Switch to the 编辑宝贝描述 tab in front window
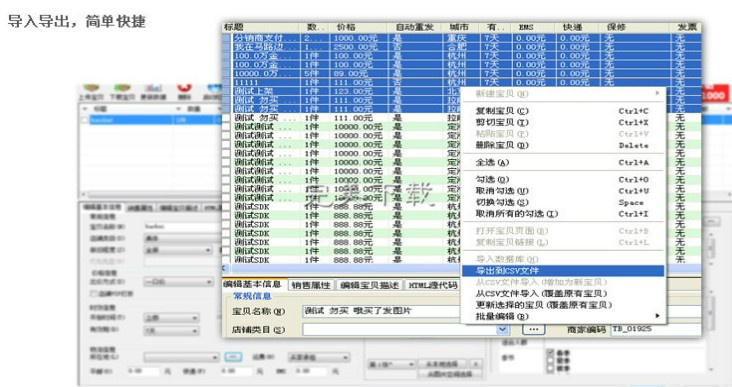The height and width of the screenshot is (387, 732). (x=370, y=285)
